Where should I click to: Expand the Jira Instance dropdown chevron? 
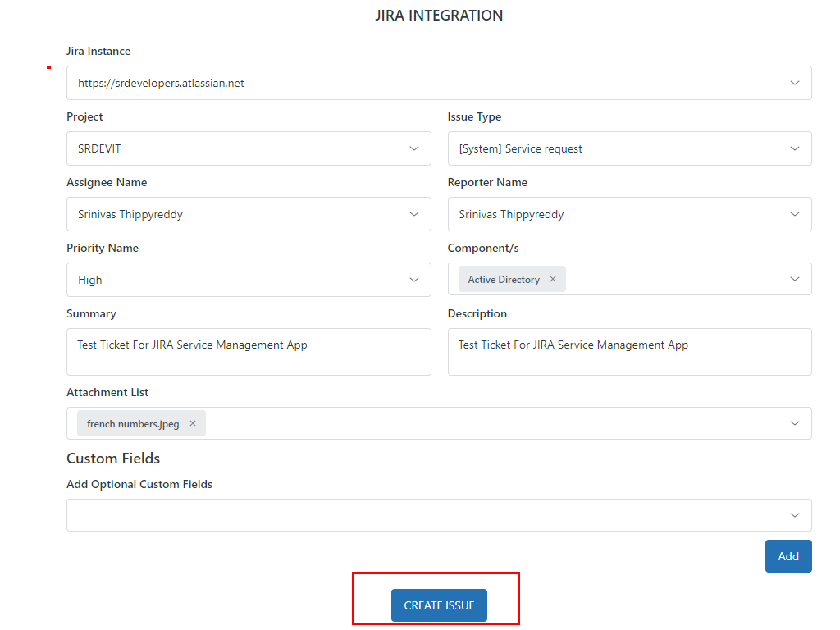pyautogui.click(x=794, y=83)
